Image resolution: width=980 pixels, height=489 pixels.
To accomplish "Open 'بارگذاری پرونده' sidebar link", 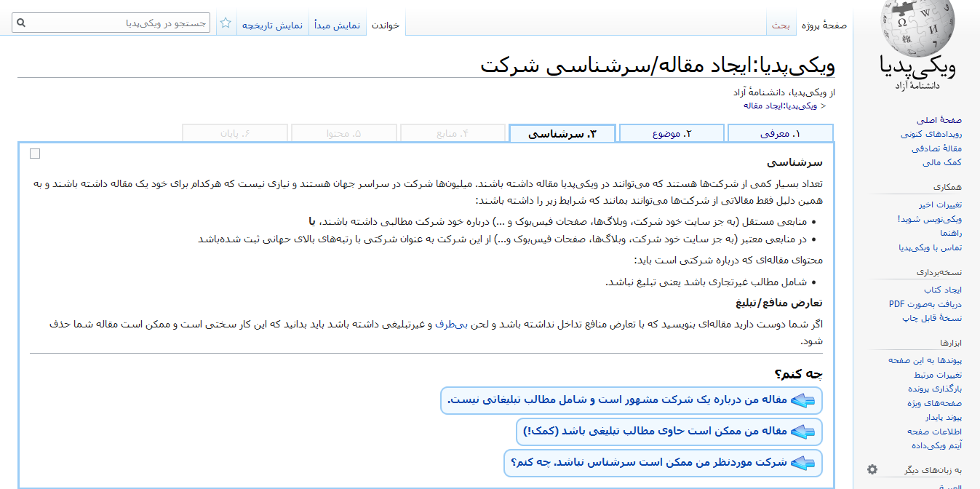I will coord(934,389).
